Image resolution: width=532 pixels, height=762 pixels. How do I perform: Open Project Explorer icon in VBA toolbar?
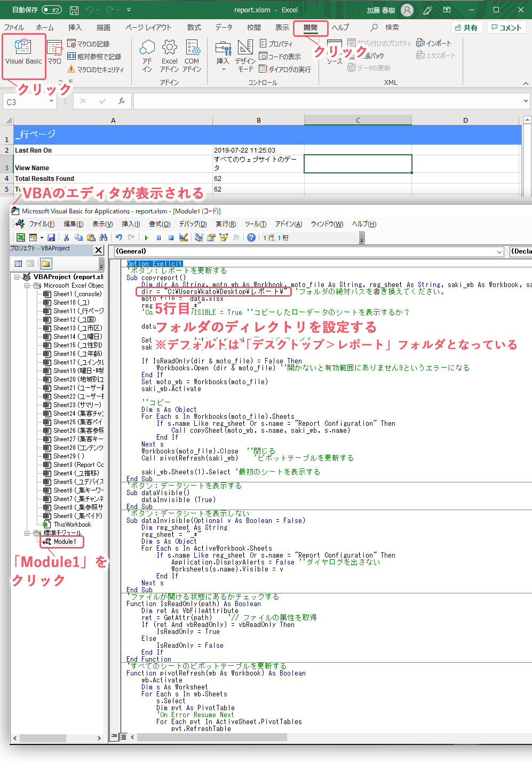point(198,237)
